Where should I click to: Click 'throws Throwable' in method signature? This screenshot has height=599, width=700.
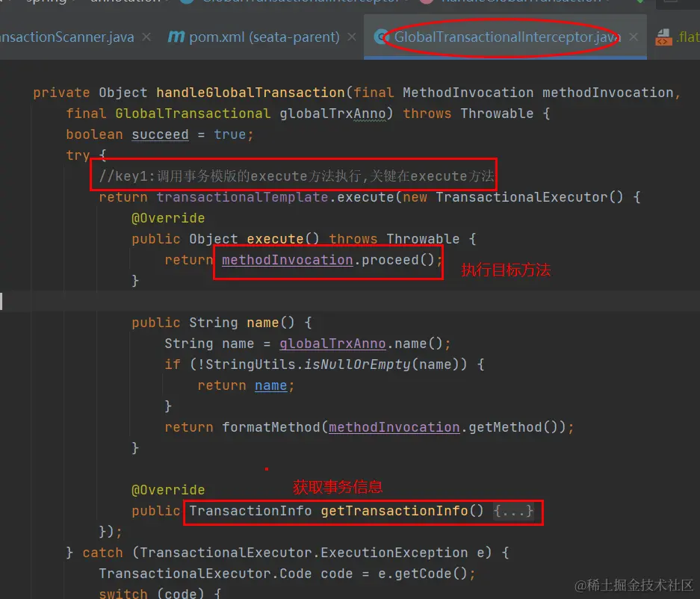coord(468,114)
